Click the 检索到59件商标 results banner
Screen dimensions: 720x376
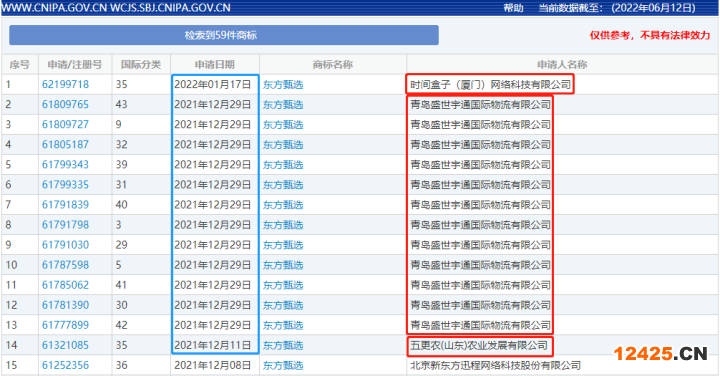coord(224,35)
